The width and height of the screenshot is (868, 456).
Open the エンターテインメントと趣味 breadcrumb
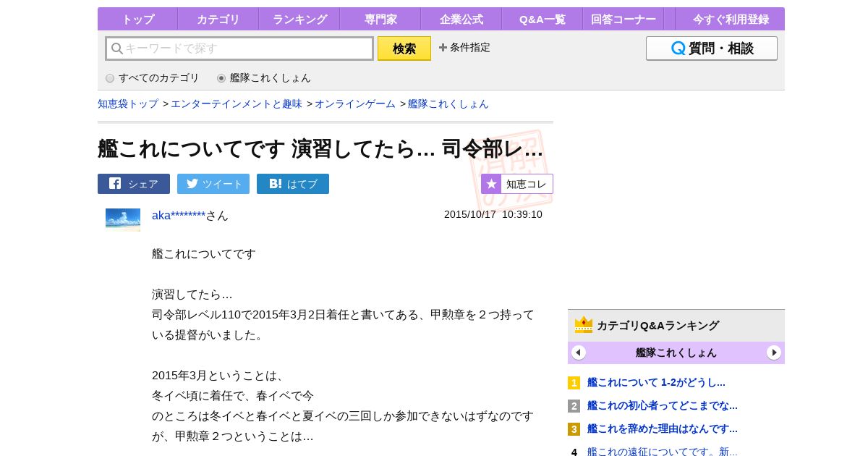click(x=237, y=104)
